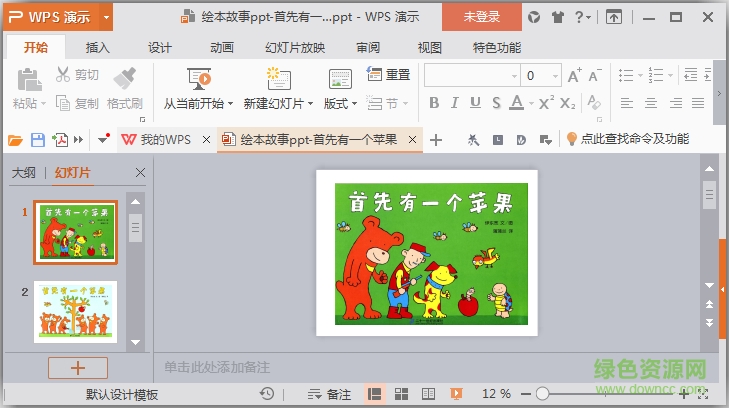The image size is (729, 408).
Task: Open the font size dropdown
Action: [555, 76]
